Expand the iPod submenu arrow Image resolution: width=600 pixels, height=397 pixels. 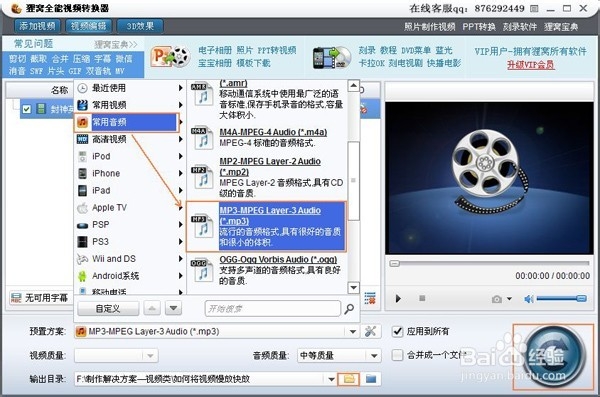180,156
